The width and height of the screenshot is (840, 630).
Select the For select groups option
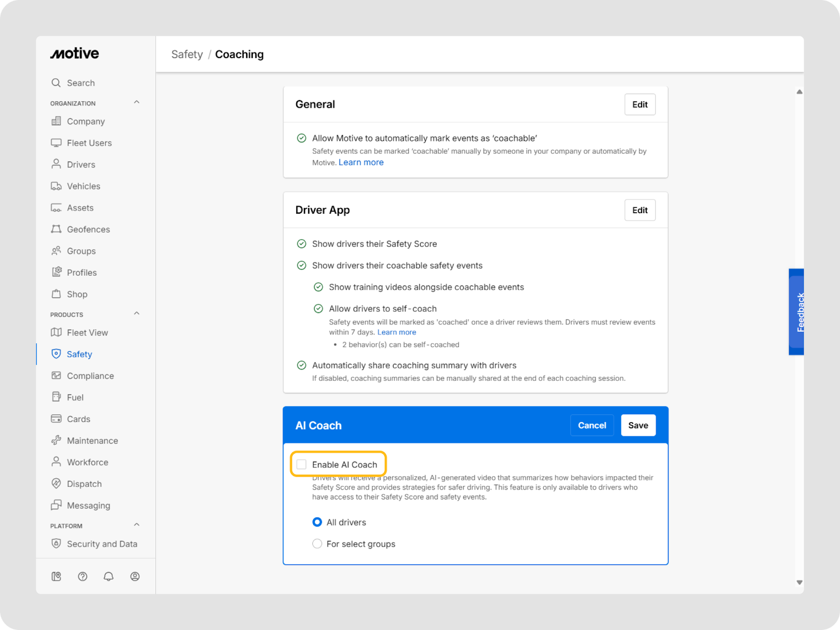317,544
